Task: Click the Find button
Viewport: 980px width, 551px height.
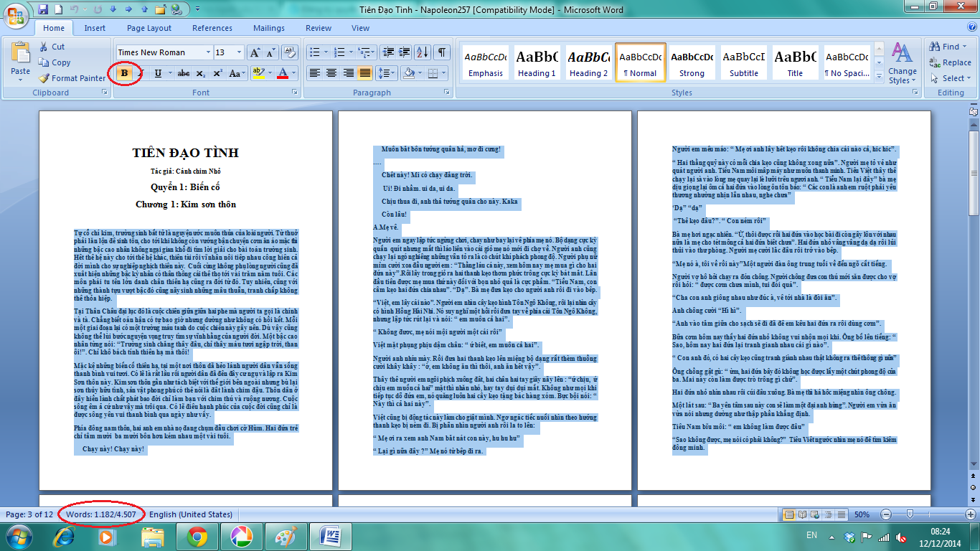Action: (x=949, y=47)
